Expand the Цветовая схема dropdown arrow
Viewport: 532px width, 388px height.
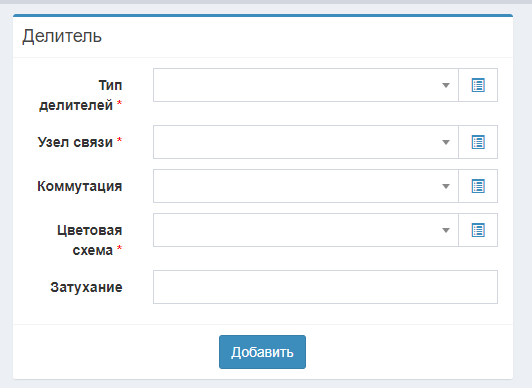click(x=446, y=230)
